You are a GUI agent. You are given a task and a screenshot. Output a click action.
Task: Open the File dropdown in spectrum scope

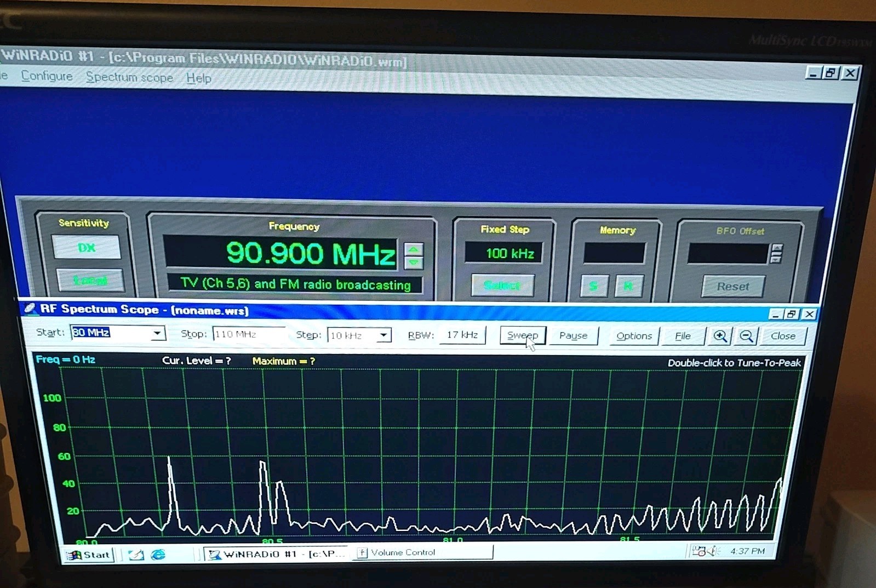click(x=683, y=336)
